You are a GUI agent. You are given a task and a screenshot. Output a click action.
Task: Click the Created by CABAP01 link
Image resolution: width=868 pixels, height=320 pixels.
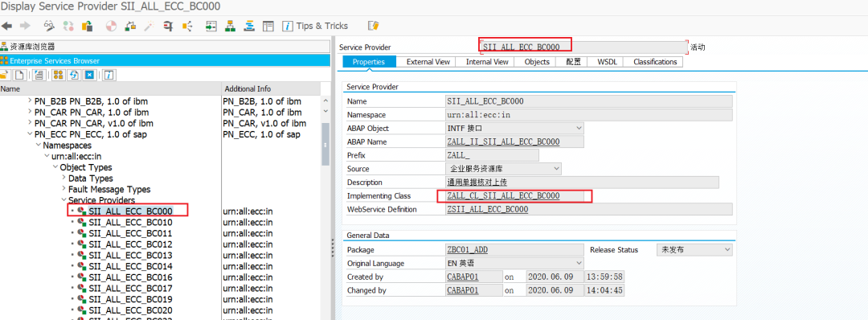pos(463,277)
